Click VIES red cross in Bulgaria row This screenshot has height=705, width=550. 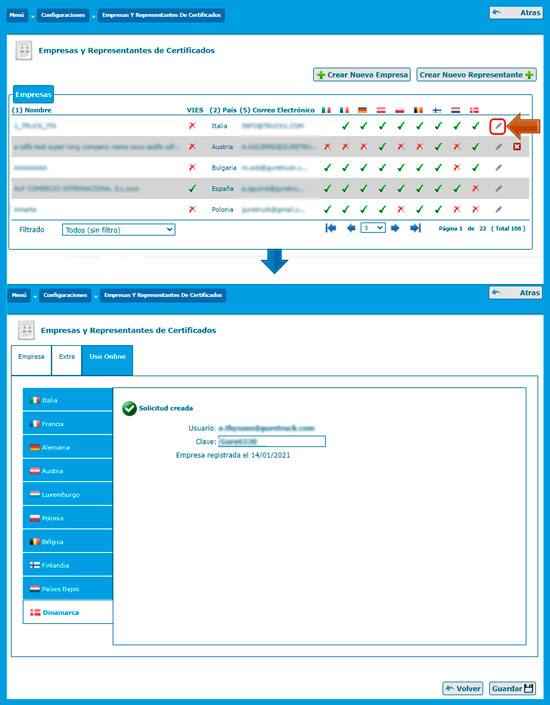[x=192, y=168]
